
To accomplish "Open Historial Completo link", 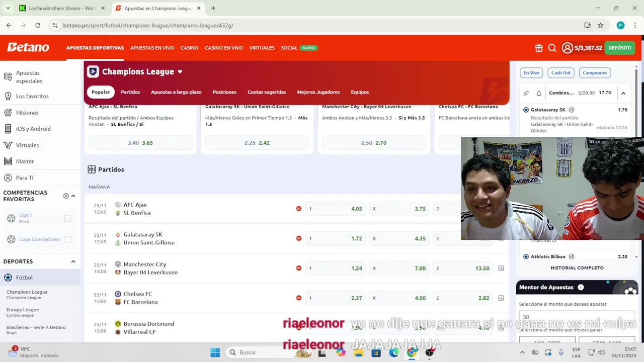I will click(577, 268).
